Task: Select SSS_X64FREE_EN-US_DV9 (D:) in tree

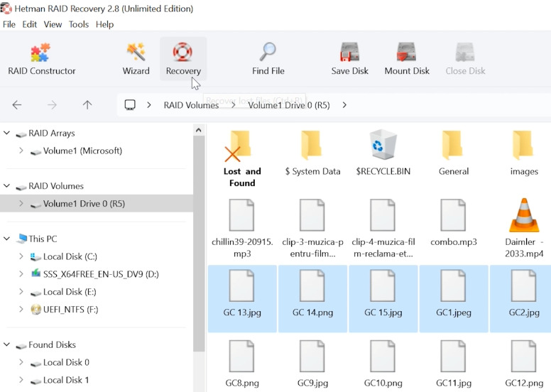Action: click(x=101, y=274)
